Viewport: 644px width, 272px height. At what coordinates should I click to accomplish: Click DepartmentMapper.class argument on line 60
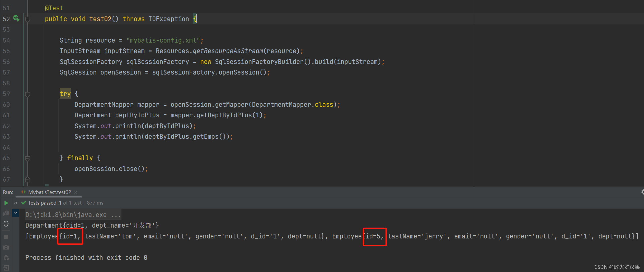click(293, 105)
